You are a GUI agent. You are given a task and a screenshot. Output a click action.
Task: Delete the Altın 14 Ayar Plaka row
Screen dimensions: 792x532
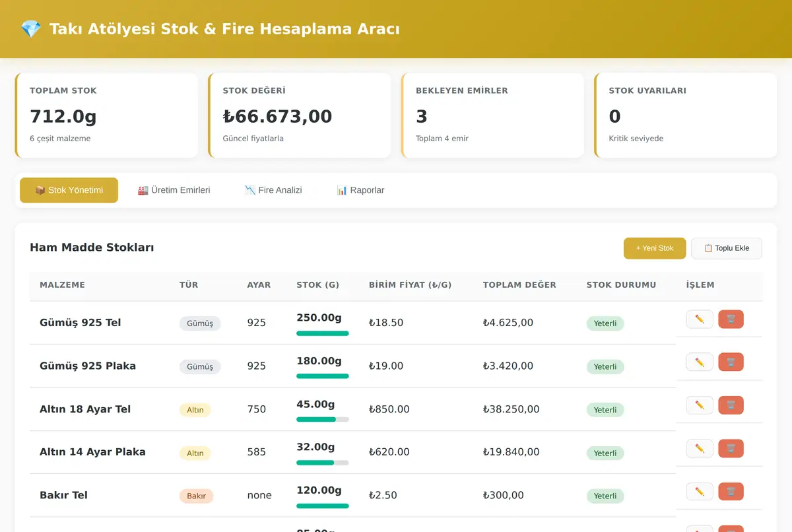731,449
